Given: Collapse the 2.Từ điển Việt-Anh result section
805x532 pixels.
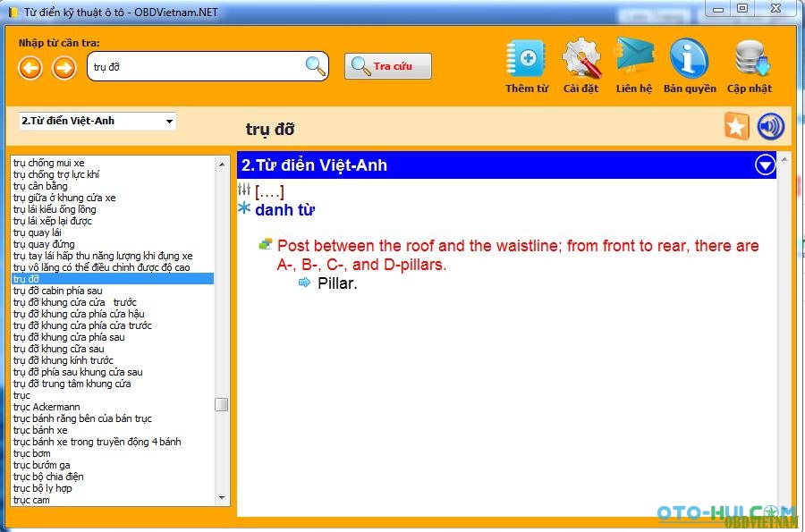Looking at the screenshot, I should point(765,165).
